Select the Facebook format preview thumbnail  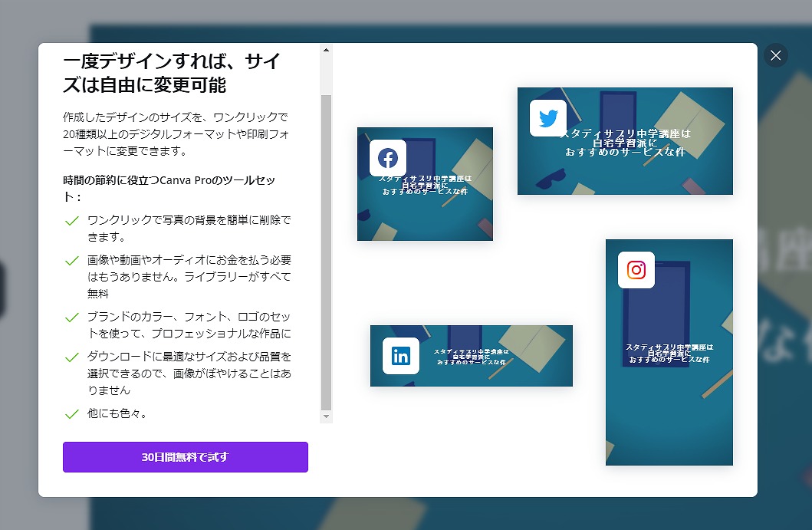[425, 184]
